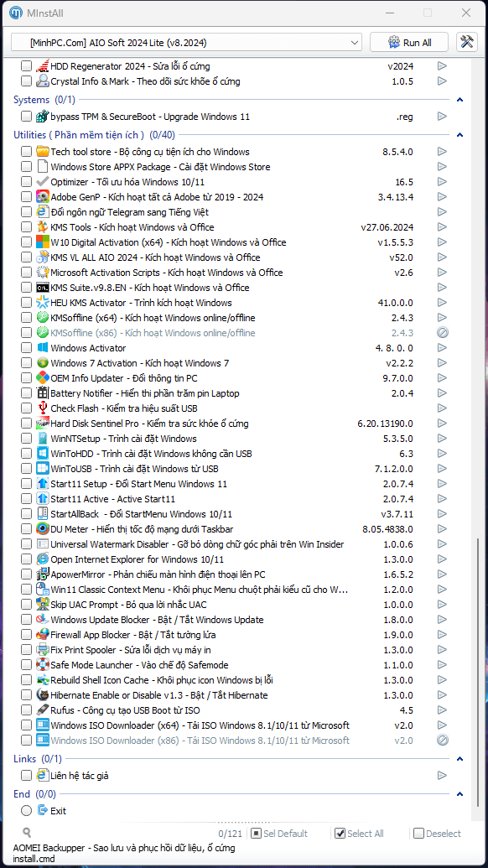The image size is (488, 868).
Task: Click the WinToUSB icon
Action: pyautogui.click(x=43, y=468)
